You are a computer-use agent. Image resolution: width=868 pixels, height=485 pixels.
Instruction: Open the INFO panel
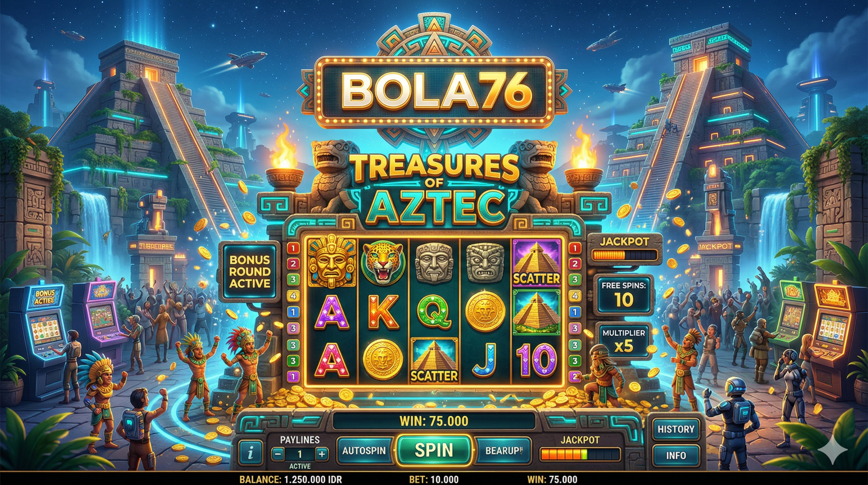click(x=676, y=455)
